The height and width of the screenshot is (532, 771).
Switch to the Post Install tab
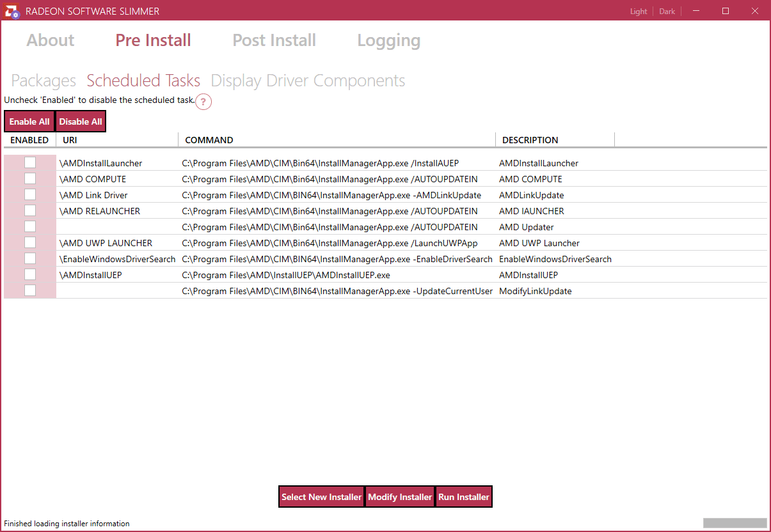click(x=274, y=40)
